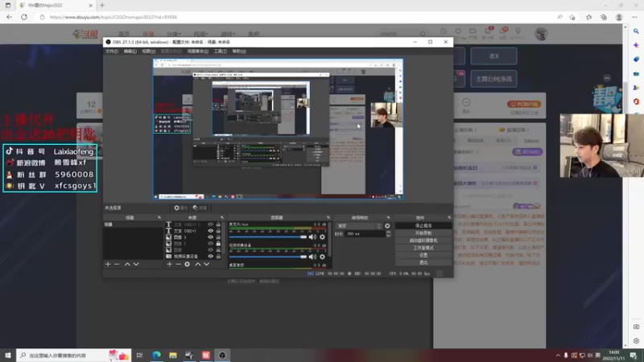The height and width of the screenshot is (362, 644).
Task: Click the 开始录制 button
Action: point(423,233)
